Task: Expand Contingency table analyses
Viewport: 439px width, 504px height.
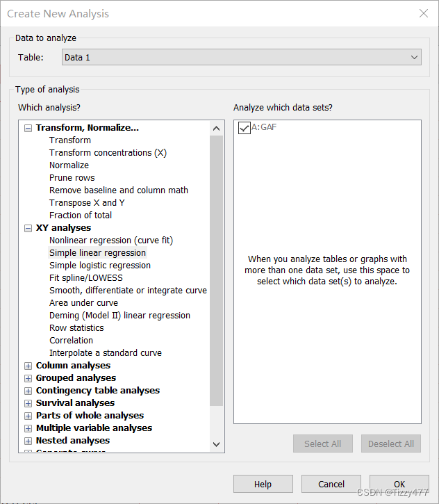Action: click(28, 391)
